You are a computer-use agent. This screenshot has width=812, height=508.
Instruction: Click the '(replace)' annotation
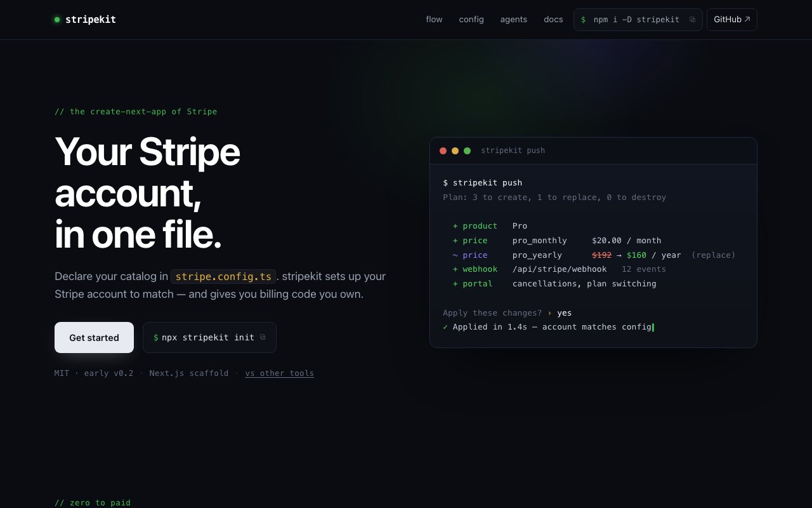(x=713, y=255)
